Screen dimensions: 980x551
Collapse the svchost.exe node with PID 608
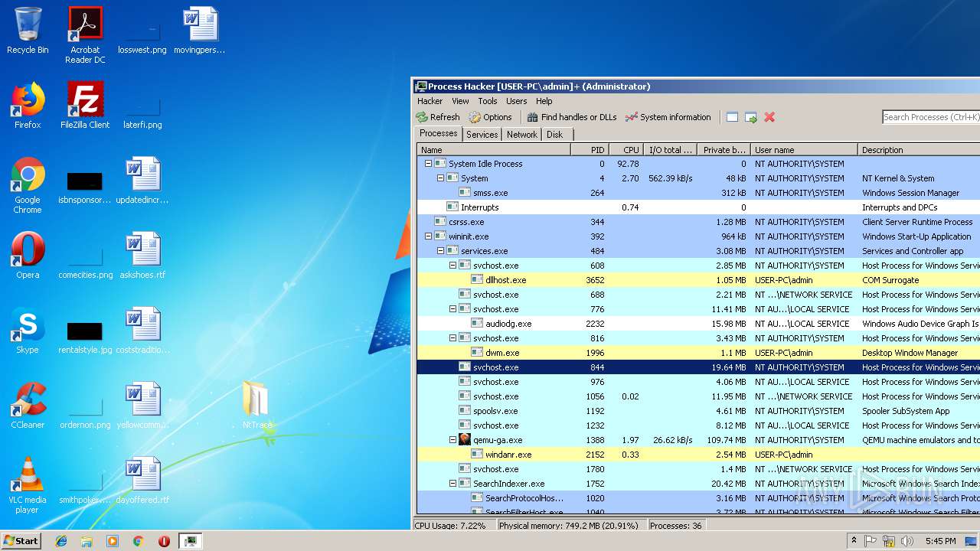tap(453, 266)
